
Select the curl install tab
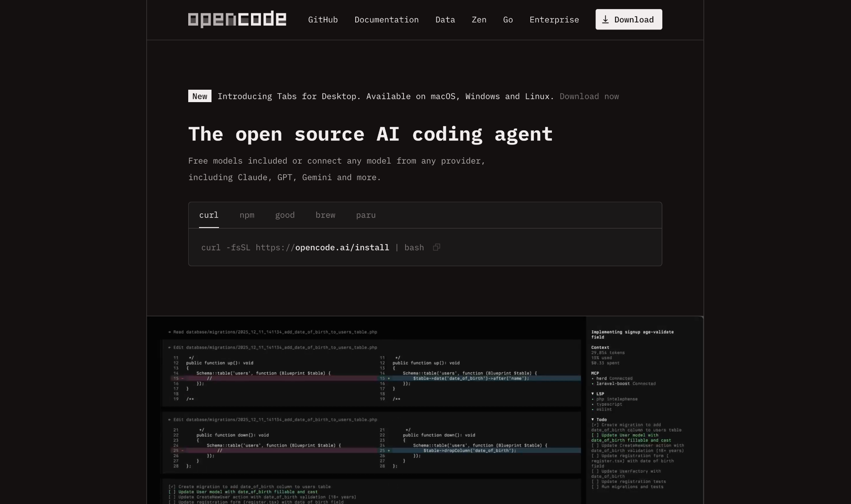(x=209, y=215)
